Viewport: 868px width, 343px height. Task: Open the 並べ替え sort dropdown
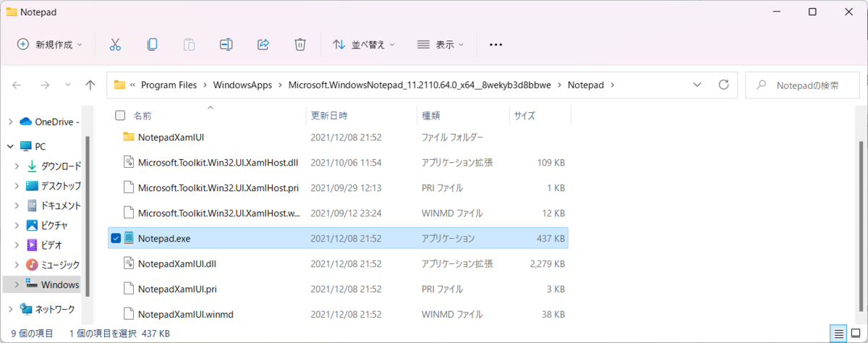coord(364,44)
